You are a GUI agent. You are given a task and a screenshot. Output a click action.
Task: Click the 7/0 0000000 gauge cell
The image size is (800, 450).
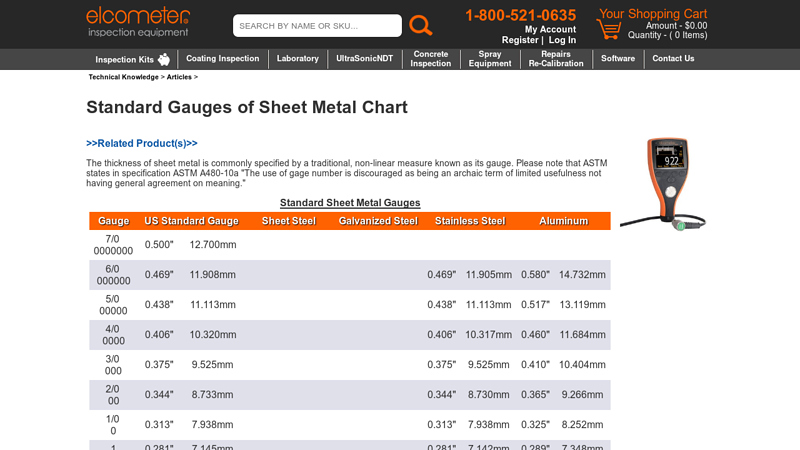[113, 245]
